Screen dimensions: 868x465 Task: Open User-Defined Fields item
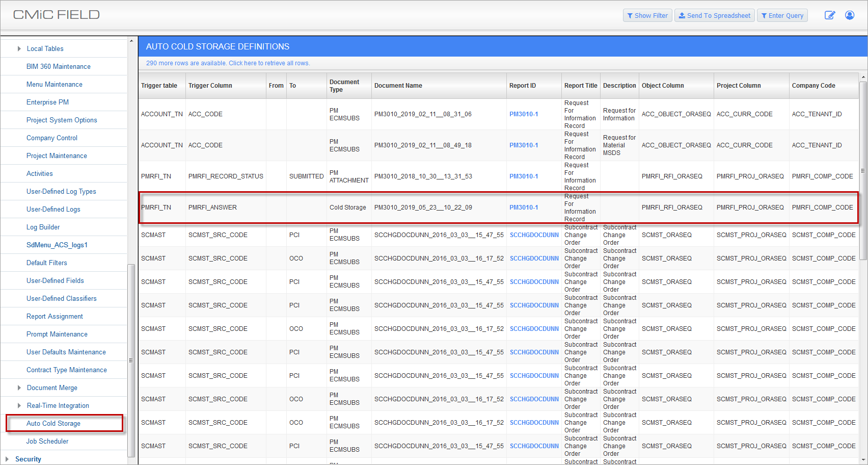55,280
